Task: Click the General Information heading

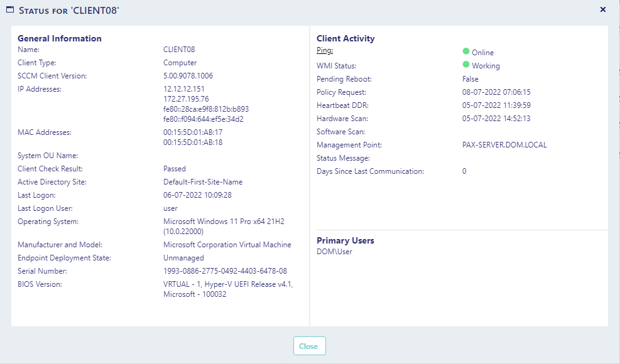Action: point(59,38)
